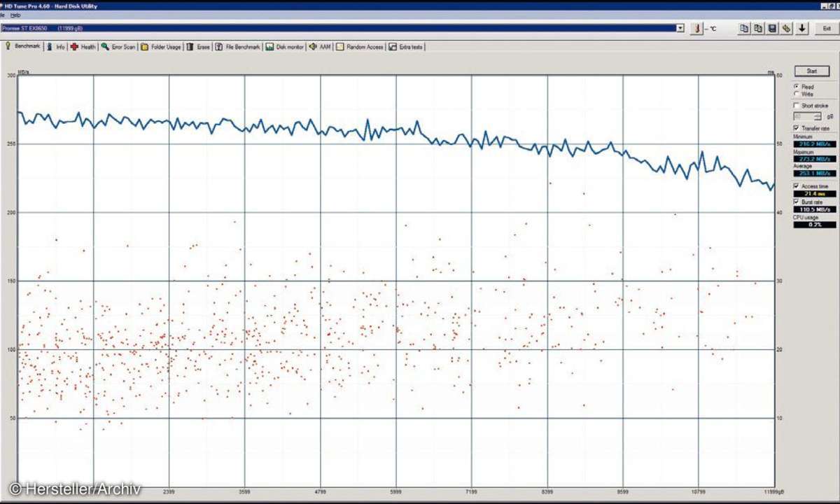Open the AAM tab
The height and width of the screenshot is (504, 840).
(320, 47)
